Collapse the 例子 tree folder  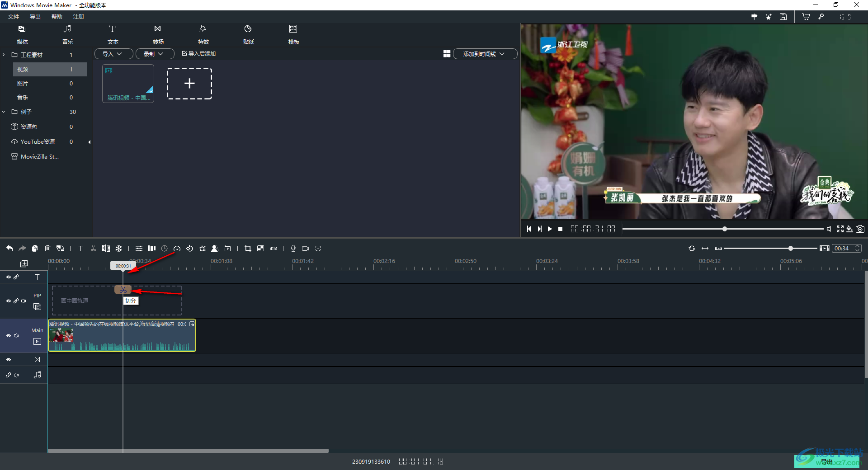point(4,112)
